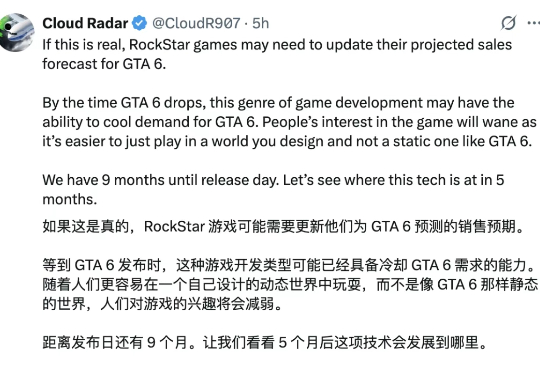Screen dimensions: 540x372
Task: Click the line beginning 'ability to cool demand'
Action: click(289, 122)
